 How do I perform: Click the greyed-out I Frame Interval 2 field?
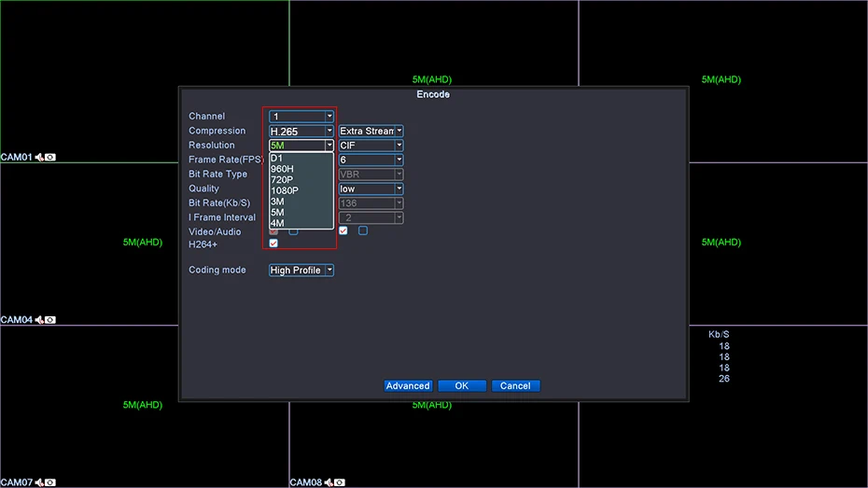pos(371,217)
